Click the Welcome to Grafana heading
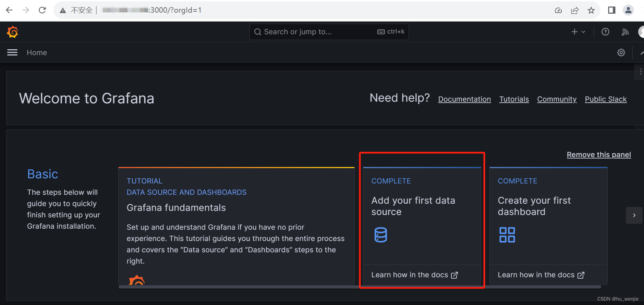This screenshot has height=305, width=644. point(86,99)
